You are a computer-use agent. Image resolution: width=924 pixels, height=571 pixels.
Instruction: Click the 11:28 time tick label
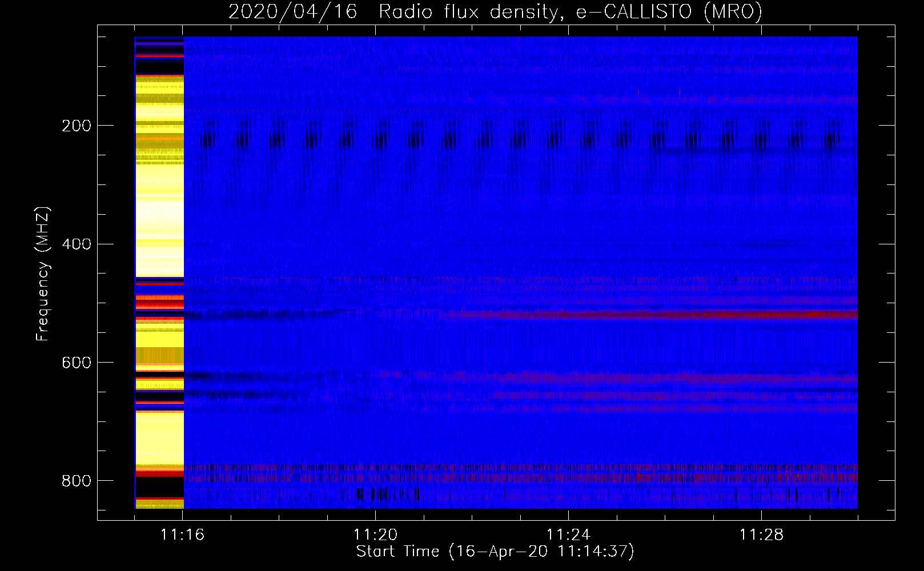(x=762, y=534)
